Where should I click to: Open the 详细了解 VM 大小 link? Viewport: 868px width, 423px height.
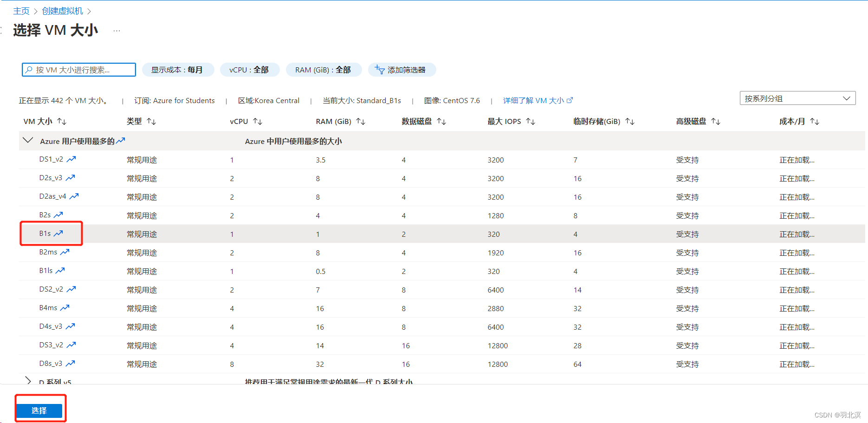[x=538, y=100]
